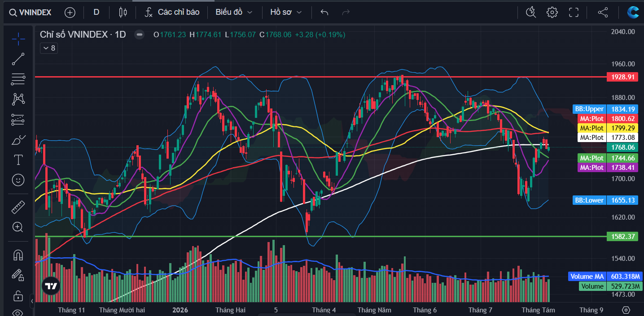
Task: Click the gray status dot beside title
Action: click(x=140, y=35)
